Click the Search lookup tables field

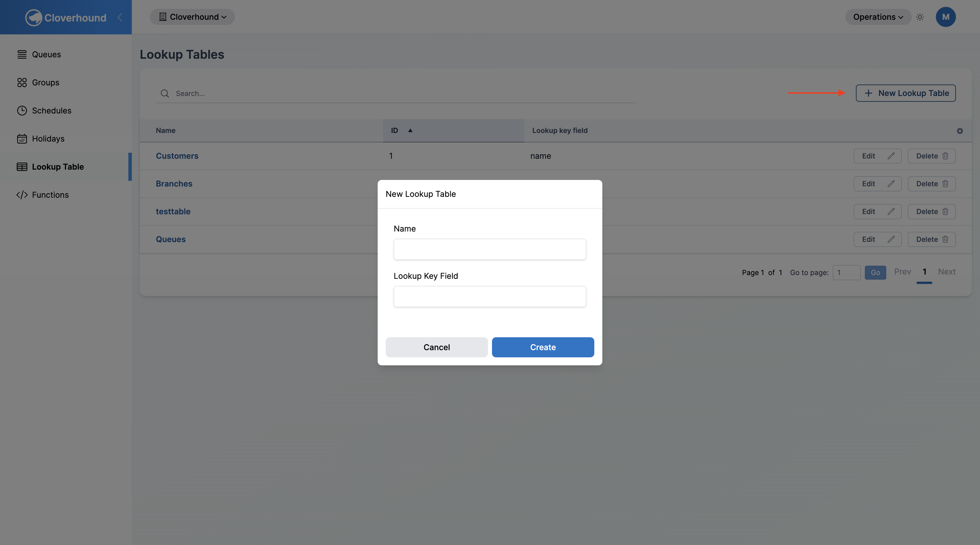point(396,94)
